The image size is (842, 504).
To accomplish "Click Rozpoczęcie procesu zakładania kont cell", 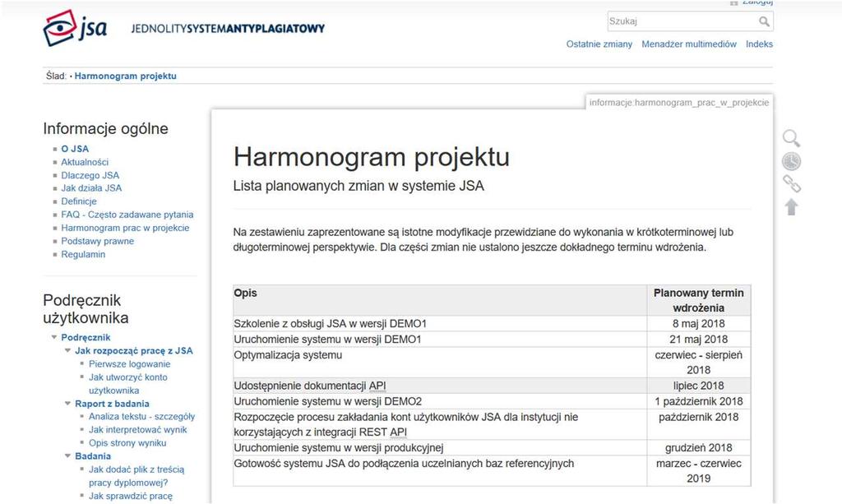I will tap(441, 424).
